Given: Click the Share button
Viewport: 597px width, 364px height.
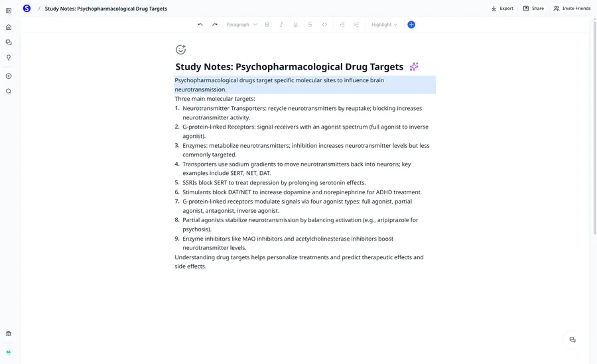Looking at the screenshot, I should tap(533, 9).
